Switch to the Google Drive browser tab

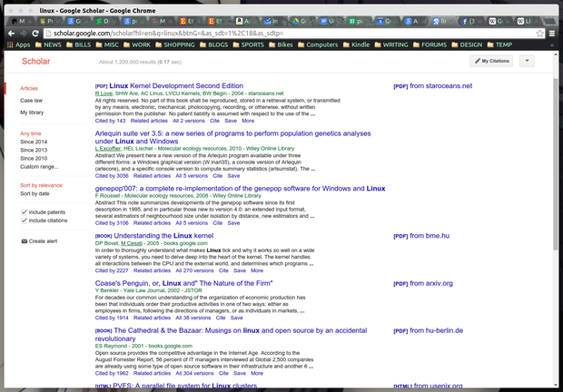point(299,21)
